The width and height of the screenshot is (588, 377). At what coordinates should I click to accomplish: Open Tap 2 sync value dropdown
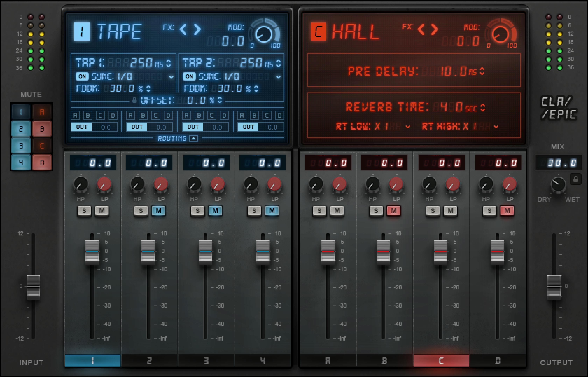point(278,77)
